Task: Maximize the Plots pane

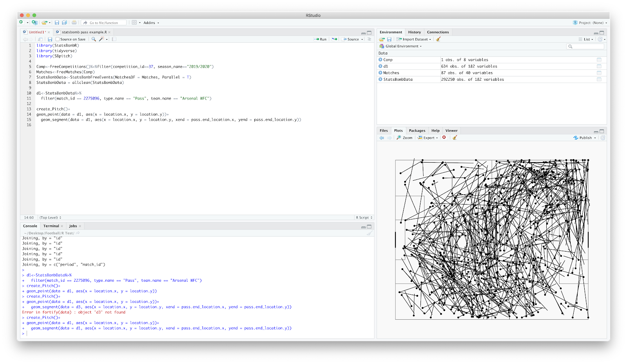Action: [602, 131]
